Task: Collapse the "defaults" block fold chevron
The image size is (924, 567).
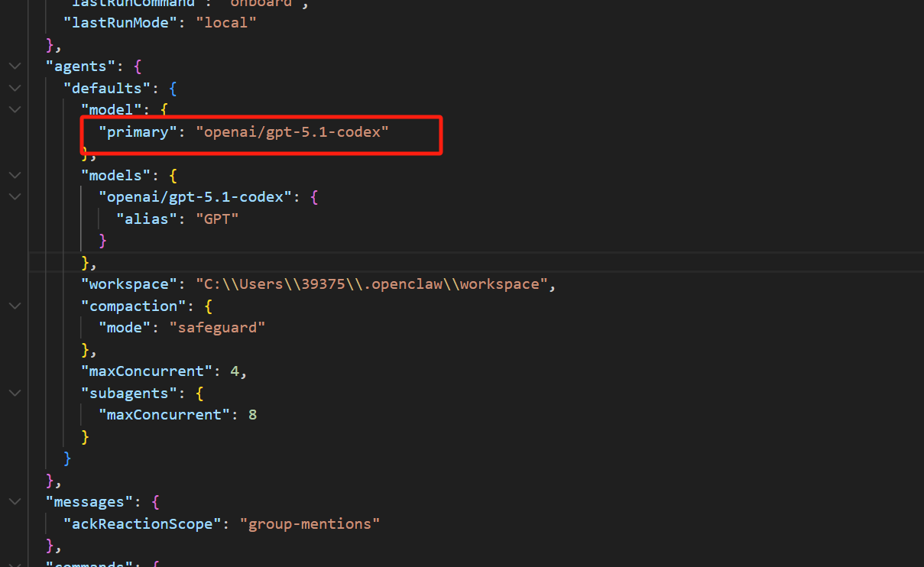Action: coord(15,88)
